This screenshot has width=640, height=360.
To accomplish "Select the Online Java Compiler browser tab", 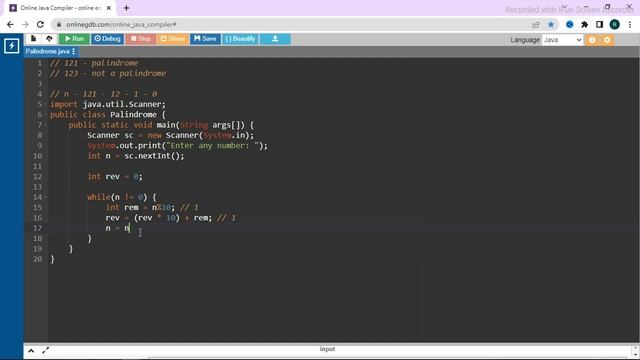I will click(60, 8).
